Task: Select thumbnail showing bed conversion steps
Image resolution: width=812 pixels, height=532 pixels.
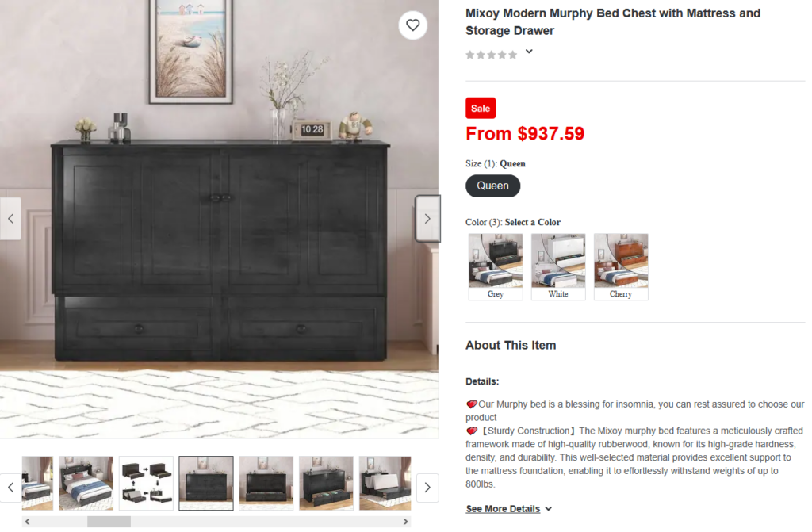Action: click(146, 484)
